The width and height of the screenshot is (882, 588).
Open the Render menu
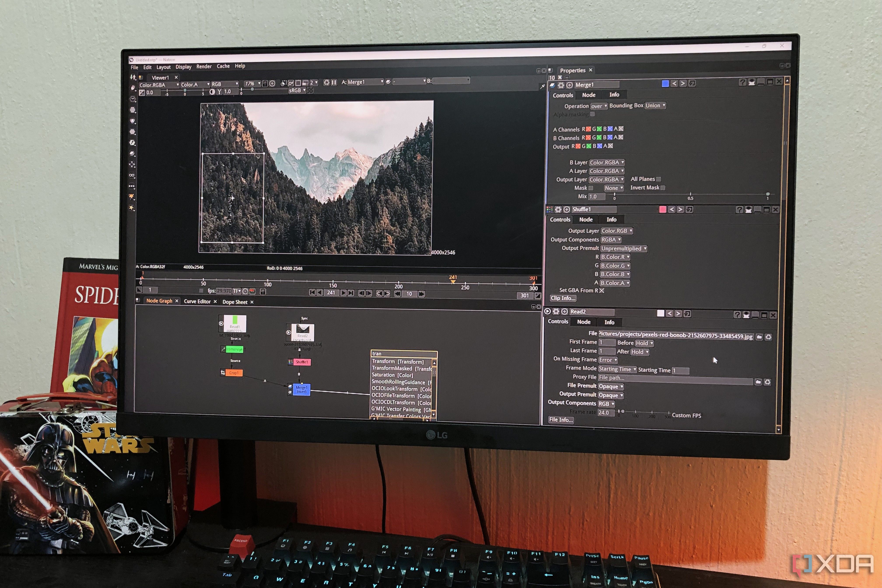[x=204, y=66]
